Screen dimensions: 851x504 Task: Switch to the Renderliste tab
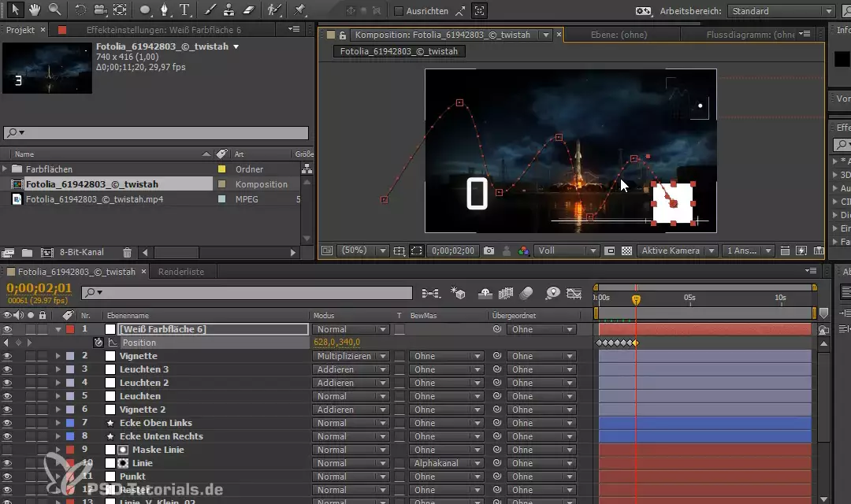point(180,272)
